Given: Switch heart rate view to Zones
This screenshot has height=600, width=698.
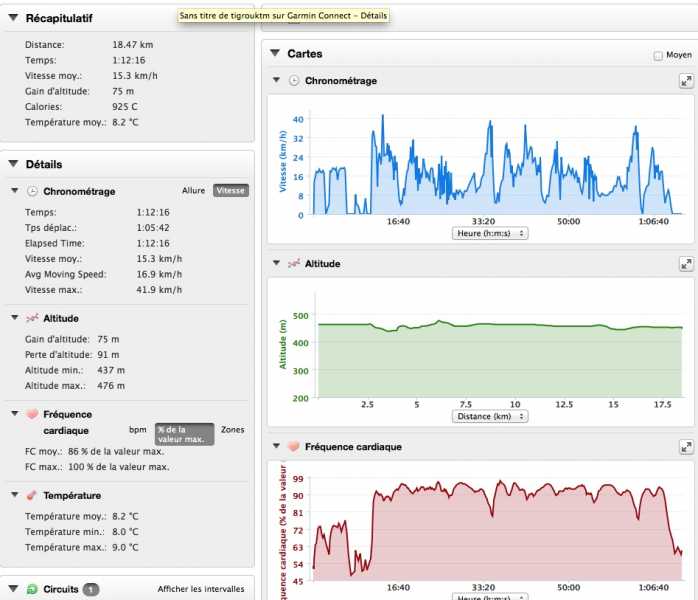Looking at the screenshot, I should tap(232, 429).
